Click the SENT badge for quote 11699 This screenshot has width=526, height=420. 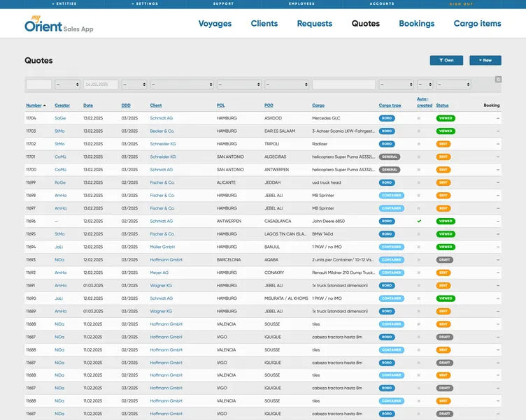click(x=443, y=182)
